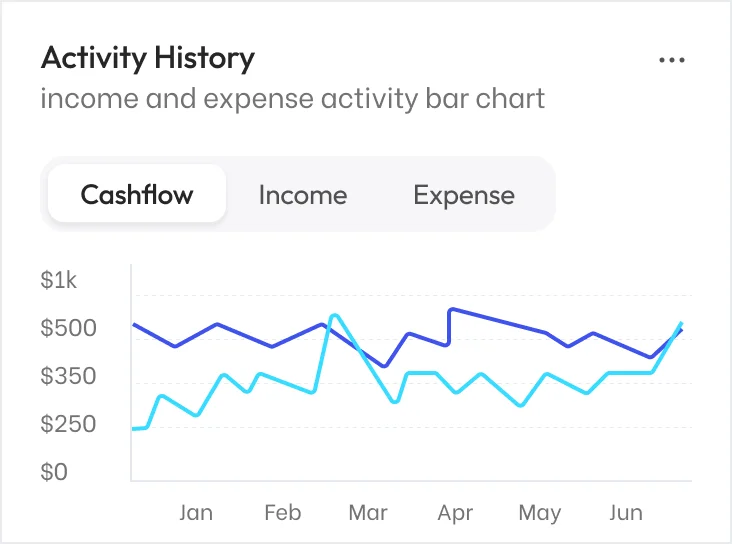Click the dark blue line's peak above Apr
Viewport: 732px width, 544px height.
pyautogui.click(x=452, y=310)
